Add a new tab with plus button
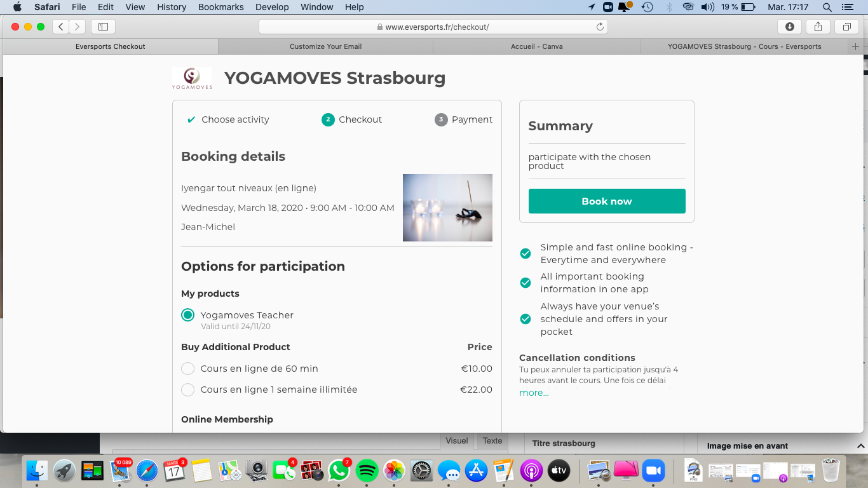This screenshot has width=868, height=488. [x=855, y=46]
